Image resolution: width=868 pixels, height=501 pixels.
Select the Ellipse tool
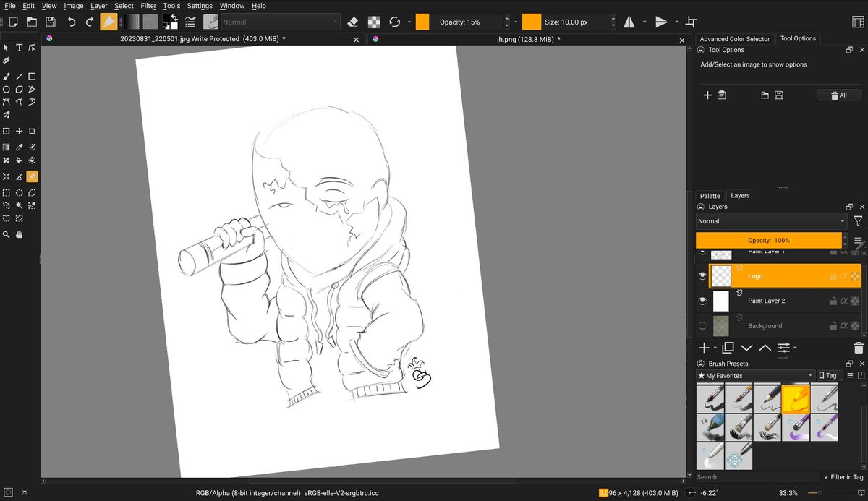(x=7, y=89)
